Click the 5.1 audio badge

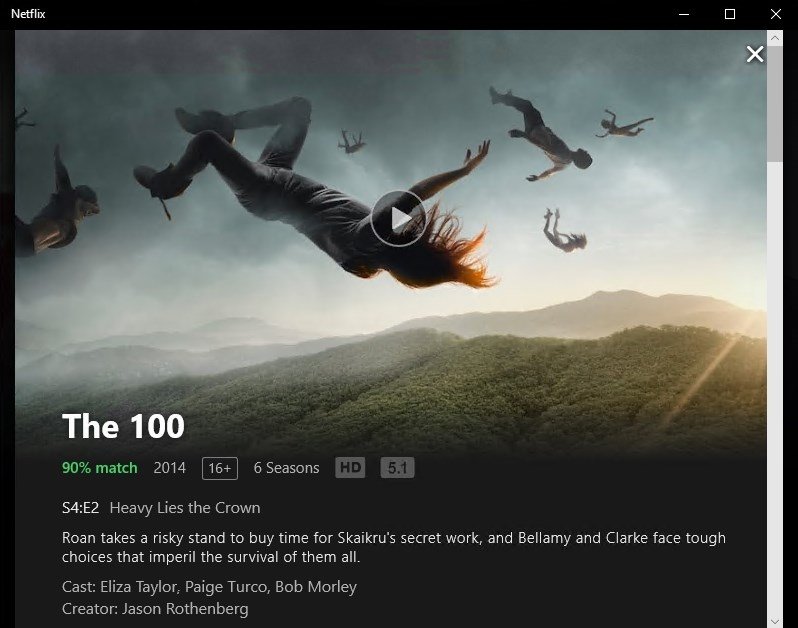point(397,468)
